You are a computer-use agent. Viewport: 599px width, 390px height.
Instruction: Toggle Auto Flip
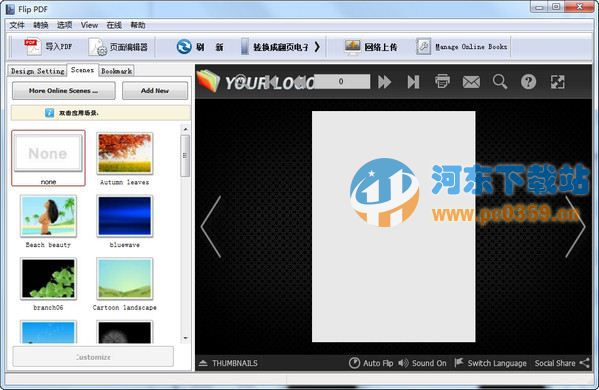pos(371,363)
